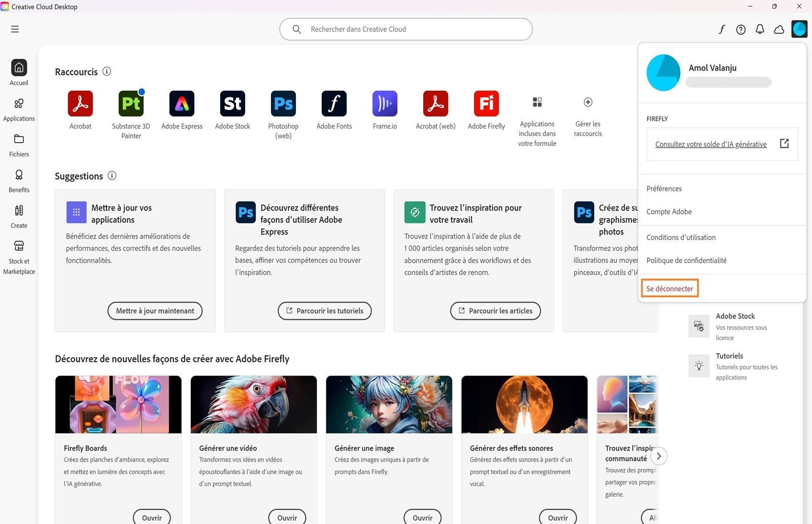Select Applications in the left sidebar
The image size is (812, 524).
(x=19, y=111)
